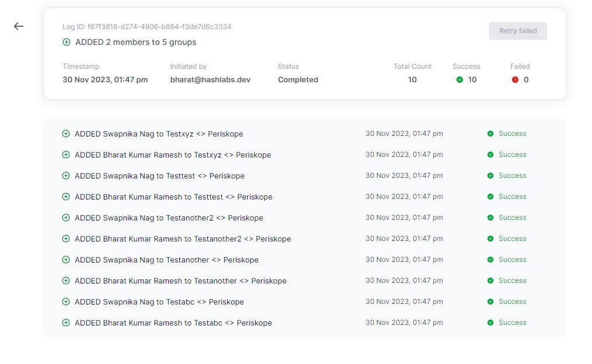Go back using the left arrow icon
The height and width of the screenshot is (364, 592).
click(x=19, y=26)
